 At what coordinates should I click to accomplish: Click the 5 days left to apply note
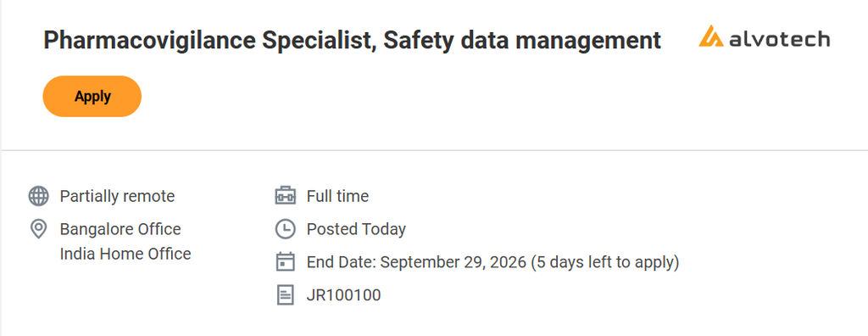point(605,262)
